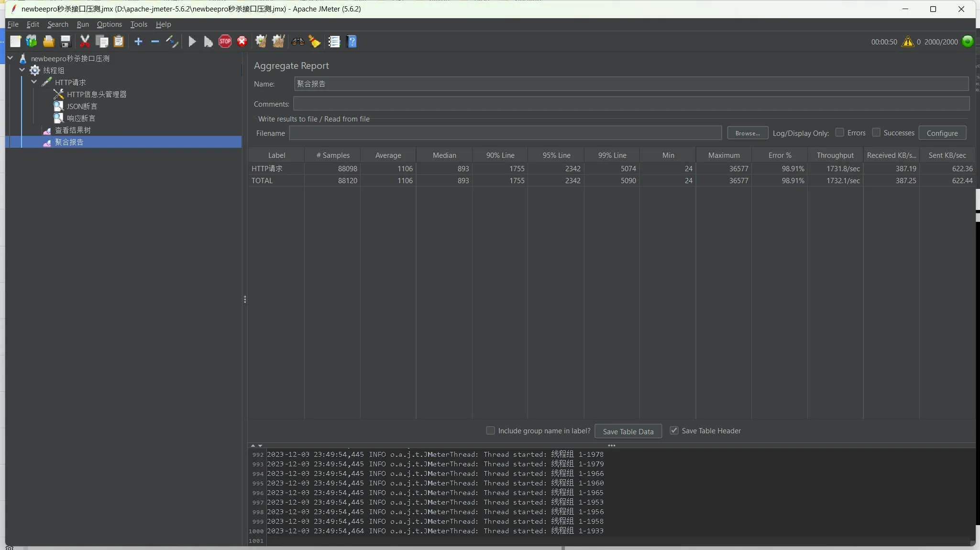The height and width of the screenshot is (550, 980).
Task: Click the Clear All double-broom icon
Action: [278, 42]
